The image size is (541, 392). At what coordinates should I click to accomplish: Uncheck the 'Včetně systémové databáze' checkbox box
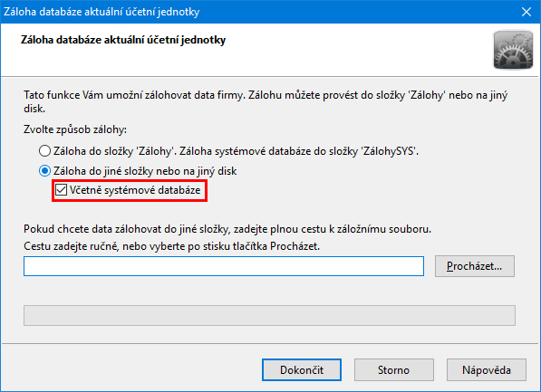tap(61, 190)
